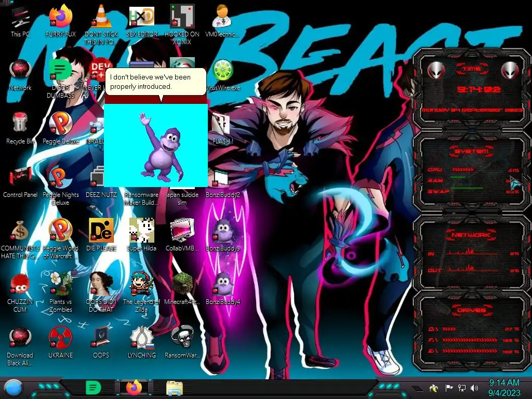Launch The Legend of Zilda shortcut
This screenshot has height=399, width=532.
(142, 292)
